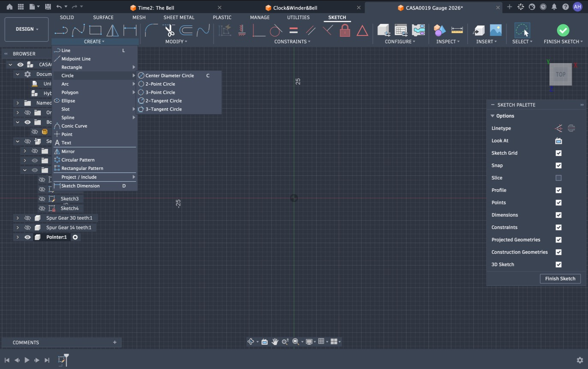This screenshot has width=588, height=369.
Task: Uncheck the Sketch Grid checkbox
Action: (x=558, y=153)
